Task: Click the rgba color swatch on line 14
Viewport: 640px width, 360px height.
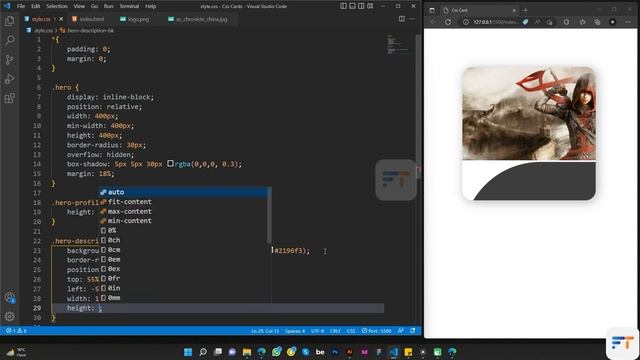Action: [170, 164]
